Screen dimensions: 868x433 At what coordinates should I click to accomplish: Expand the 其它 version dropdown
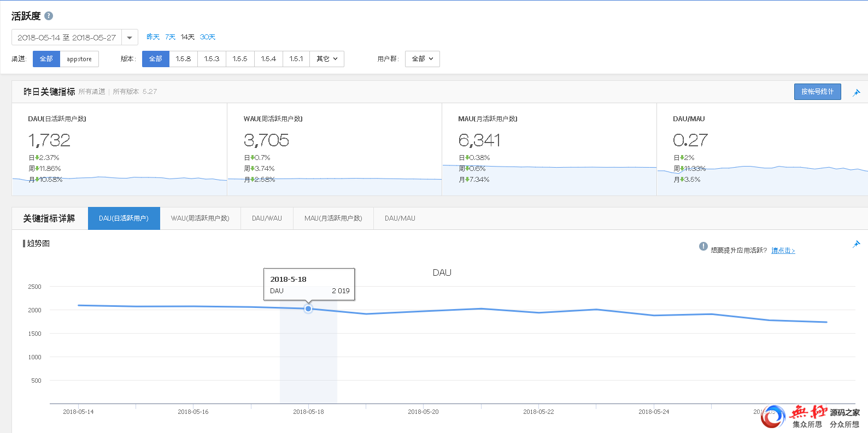[x=327, y=59]
